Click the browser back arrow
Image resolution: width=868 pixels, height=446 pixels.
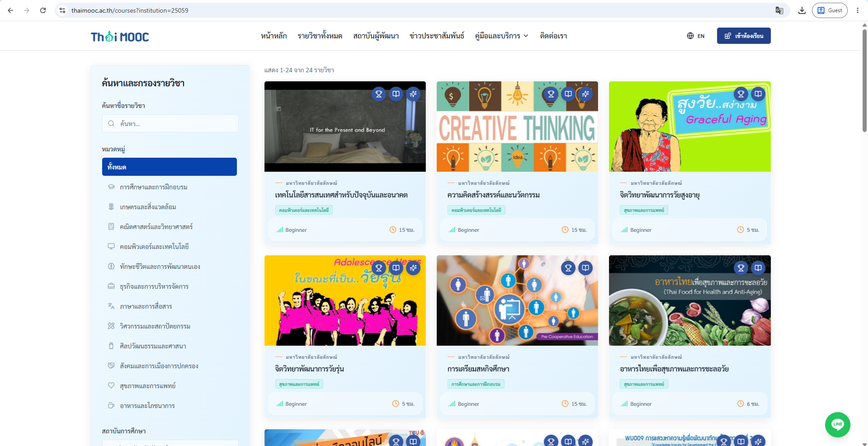tap(10, 10)
